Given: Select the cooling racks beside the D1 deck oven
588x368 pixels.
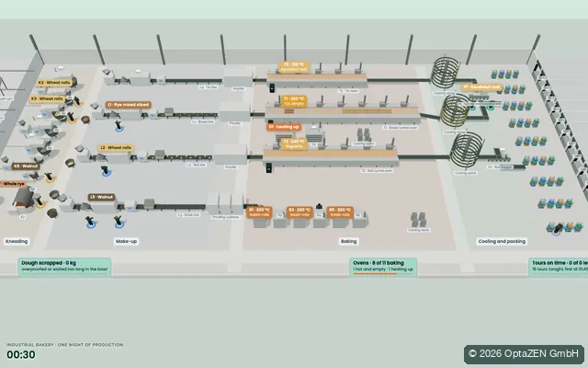Looking at the screenshot, I should pos(363,135).
